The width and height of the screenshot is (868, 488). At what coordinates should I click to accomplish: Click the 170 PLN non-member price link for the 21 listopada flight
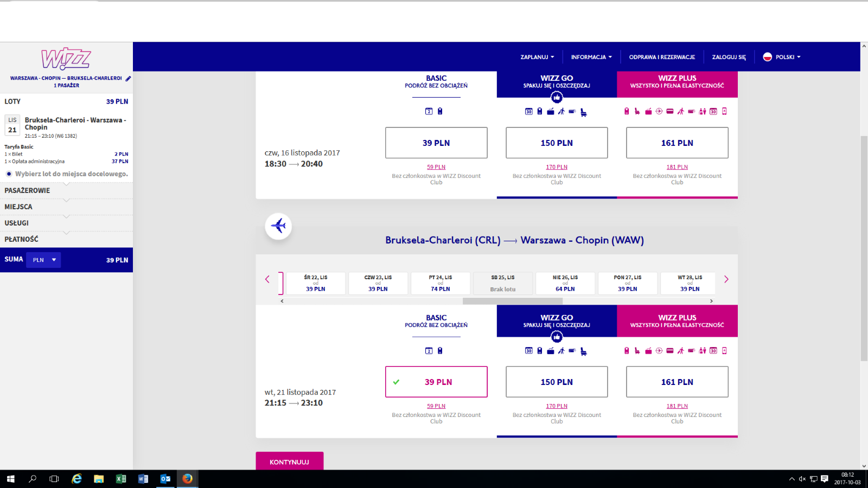(557, 406)
